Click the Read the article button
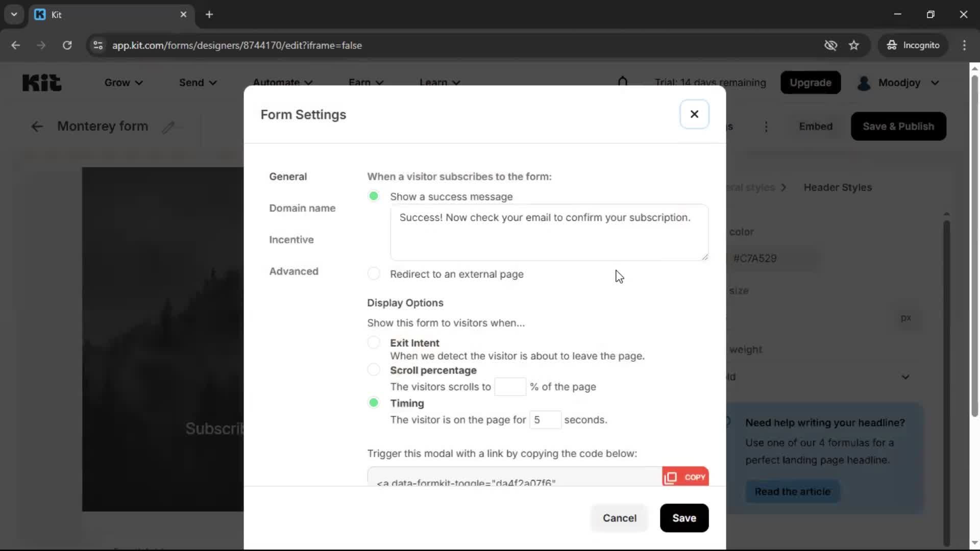980x551 pixels. (x=793, y=491)
